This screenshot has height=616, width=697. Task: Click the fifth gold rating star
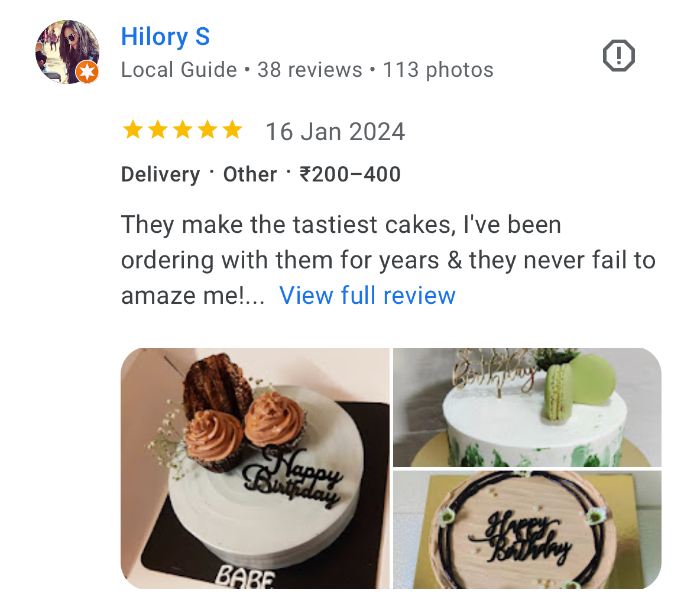pos(233,129)
